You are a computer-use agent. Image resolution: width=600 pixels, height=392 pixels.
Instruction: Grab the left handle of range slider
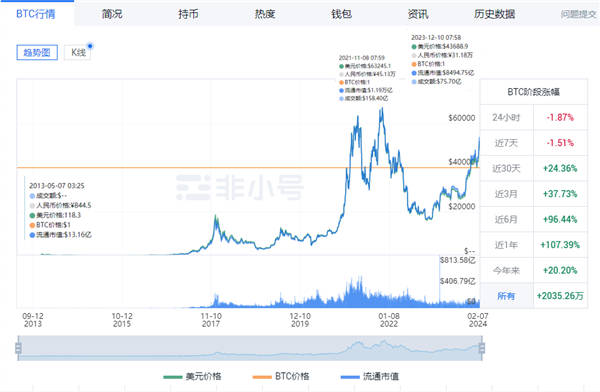pyautogui.click(x=18, y=348)
